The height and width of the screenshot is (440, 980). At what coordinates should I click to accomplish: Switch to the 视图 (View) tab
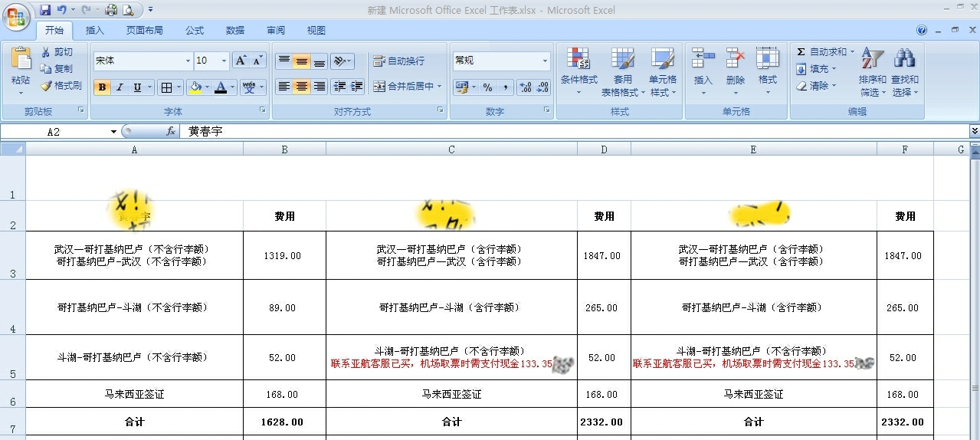point(316,31)
